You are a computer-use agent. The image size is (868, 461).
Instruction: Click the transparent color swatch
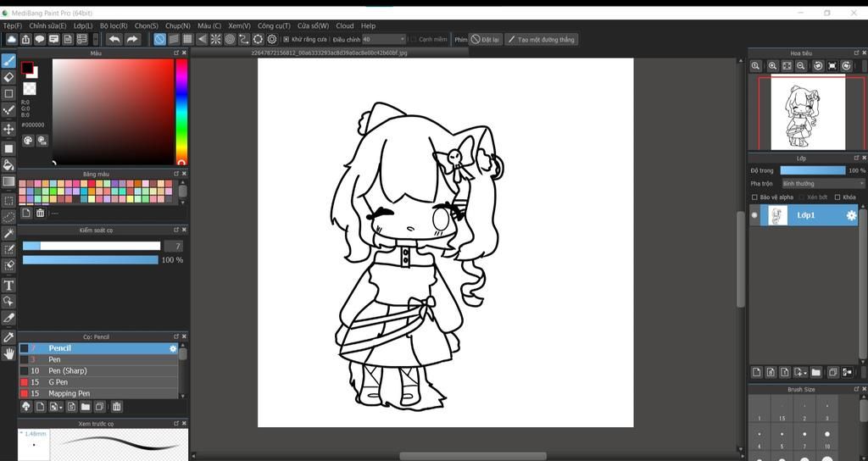click(30, 89)
